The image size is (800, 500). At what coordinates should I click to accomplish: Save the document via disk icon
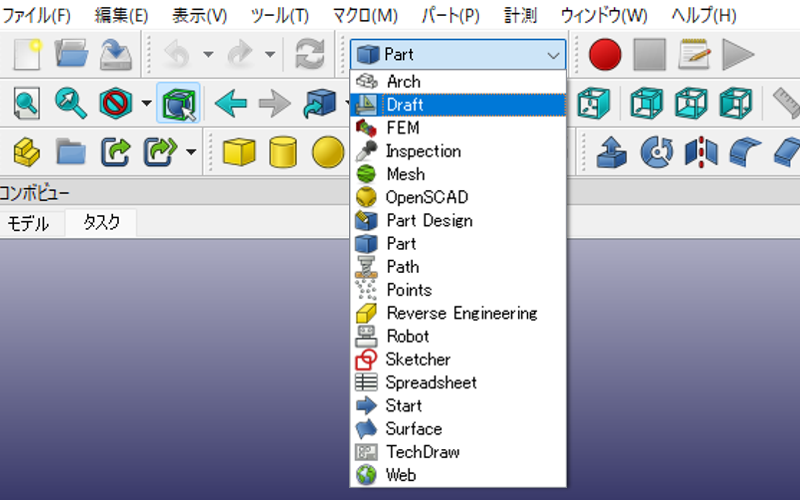click(x=116, y=54)
